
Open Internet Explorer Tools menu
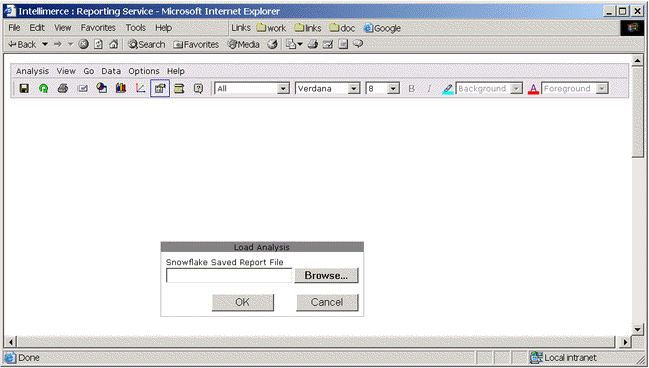click(136, 28)
